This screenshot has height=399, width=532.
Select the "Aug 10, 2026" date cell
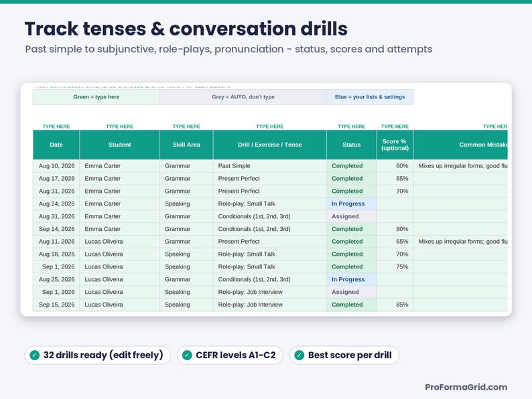click(x=56, y=166)
